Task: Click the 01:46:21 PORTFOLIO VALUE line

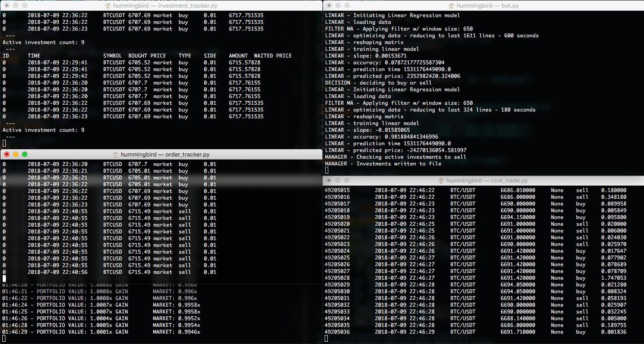Action: [x=100, y=291]
